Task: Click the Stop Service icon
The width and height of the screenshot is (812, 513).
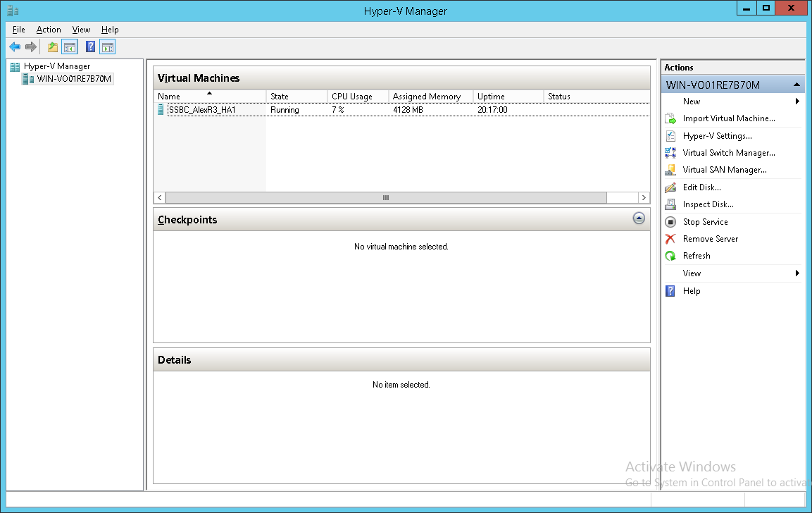Action: point(671,221)
